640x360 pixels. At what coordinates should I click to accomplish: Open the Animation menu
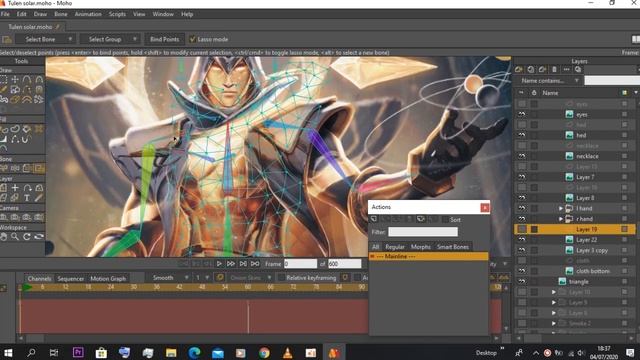click(88, 14)
